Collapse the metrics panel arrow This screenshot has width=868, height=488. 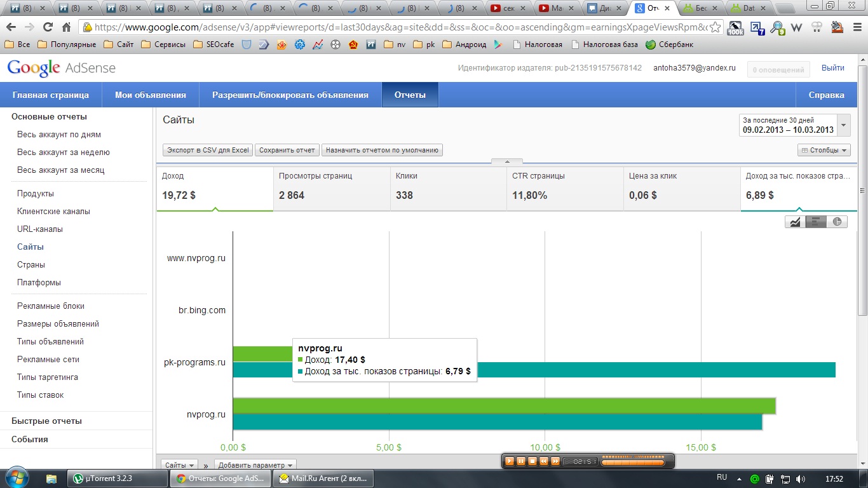tap(506, 162)
